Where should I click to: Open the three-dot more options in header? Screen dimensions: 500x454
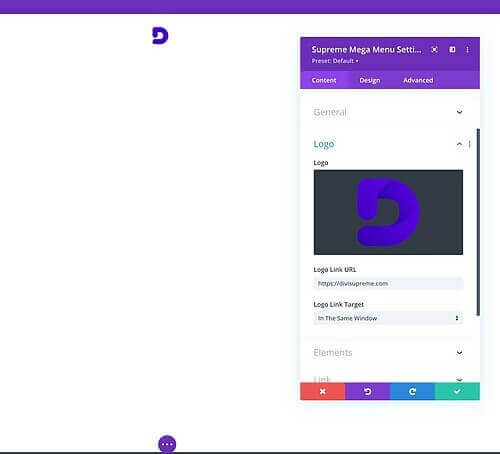point(467,50)
